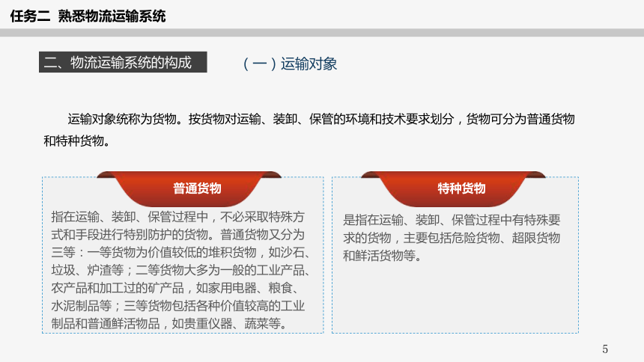Click the slide page number 5
The height and width of the screenshot is (362, 644).
click(x=605, y=349)
